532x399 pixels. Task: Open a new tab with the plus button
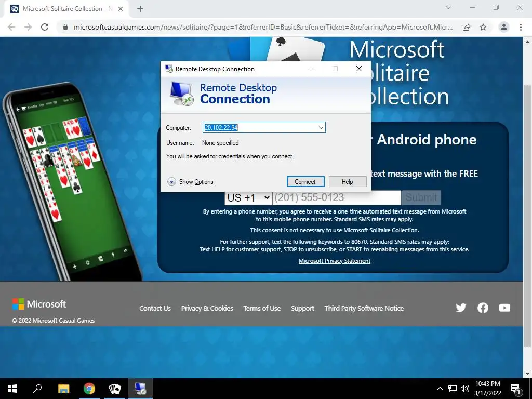point(140,9)
